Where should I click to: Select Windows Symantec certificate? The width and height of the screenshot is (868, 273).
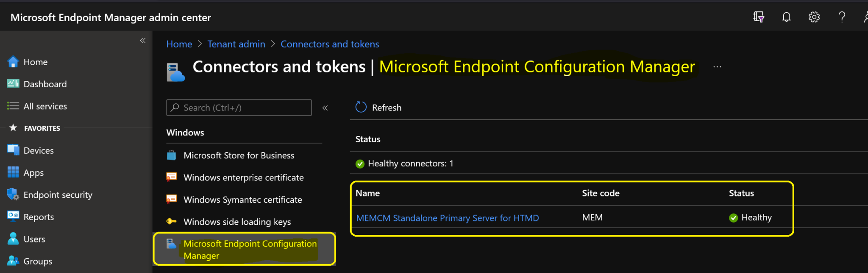pos(243,199)
